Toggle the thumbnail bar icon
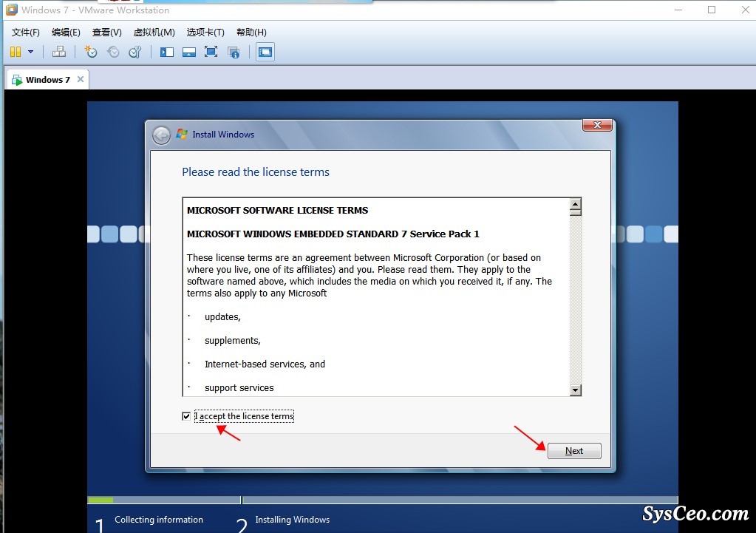Image resolution: width=756 pixels, height=533 pixels. (x=189, y=52)
